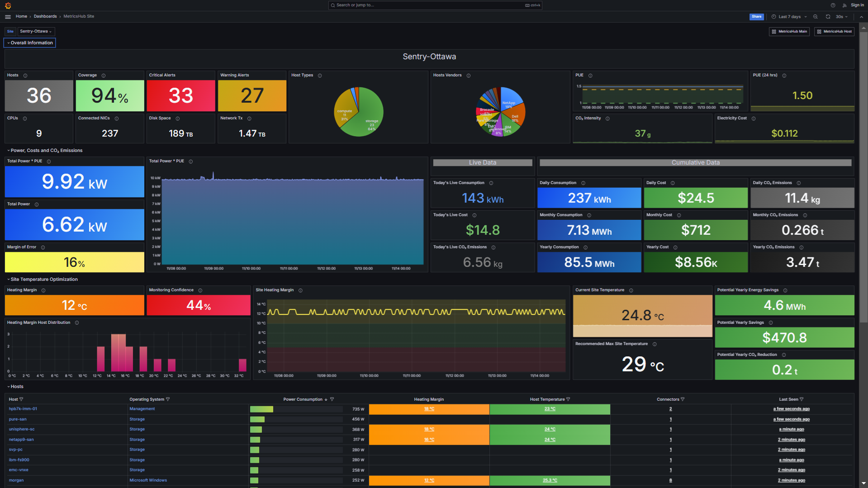
Task: Click the info icon next to Margin of Error
Action: [x=43, y=247]
